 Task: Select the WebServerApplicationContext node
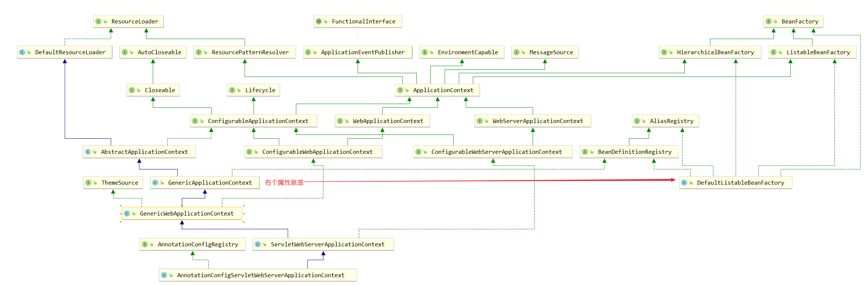pyautogui.click(x=533, y=121)
